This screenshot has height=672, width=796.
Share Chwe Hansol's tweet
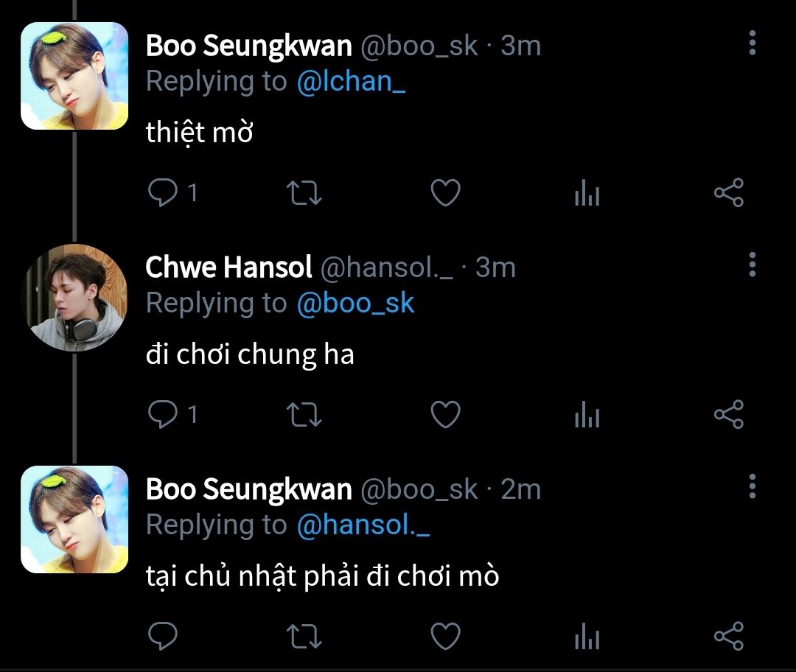(x=729, y=415)
